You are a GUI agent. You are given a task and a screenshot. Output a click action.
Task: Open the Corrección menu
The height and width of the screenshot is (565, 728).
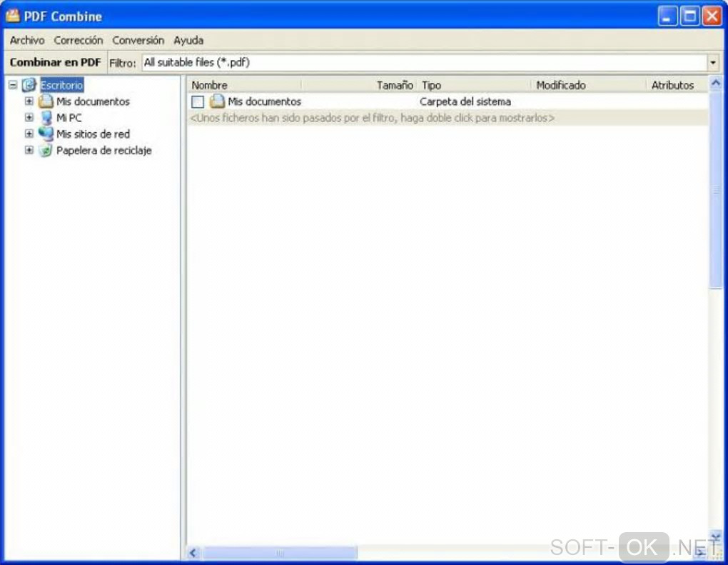78,41
